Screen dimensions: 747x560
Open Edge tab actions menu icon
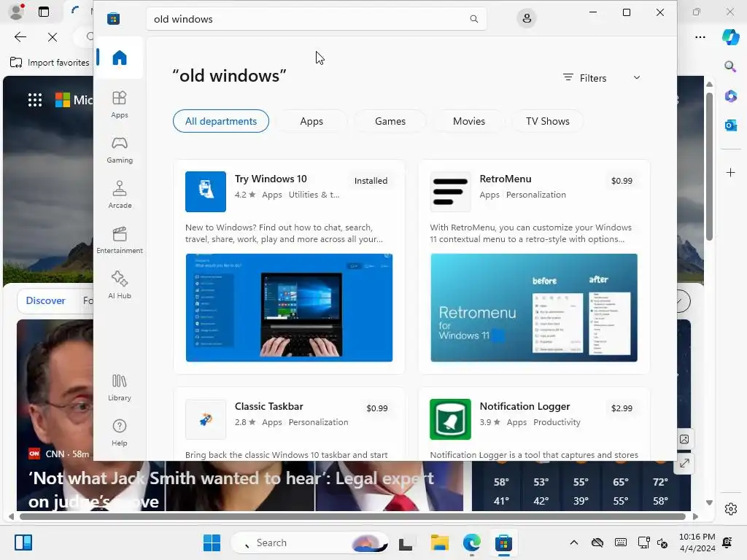pyautogui.click(x=44, y=12)
